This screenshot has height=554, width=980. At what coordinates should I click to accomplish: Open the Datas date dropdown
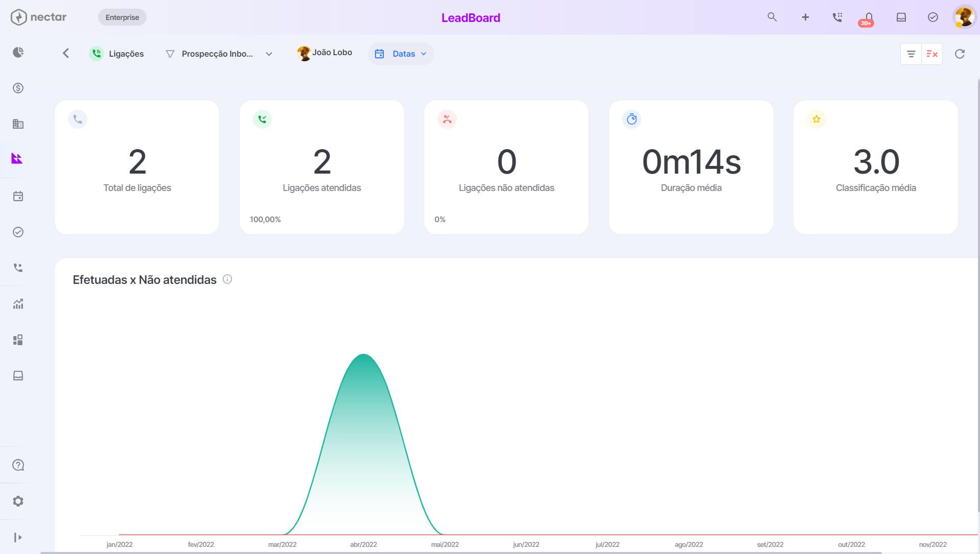pos(401,54)
